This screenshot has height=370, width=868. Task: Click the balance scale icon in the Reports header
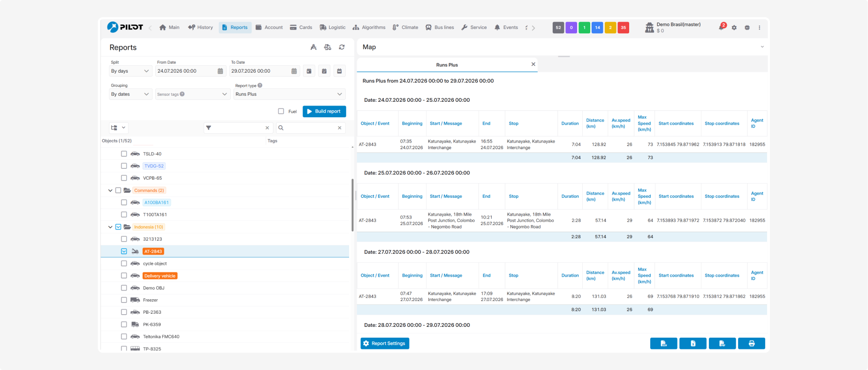(x=327, y=47)
